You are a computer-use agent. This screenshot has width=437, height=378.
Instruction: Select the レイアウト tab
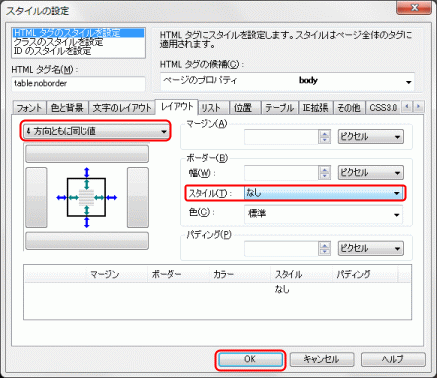click(x=177, y=107)
